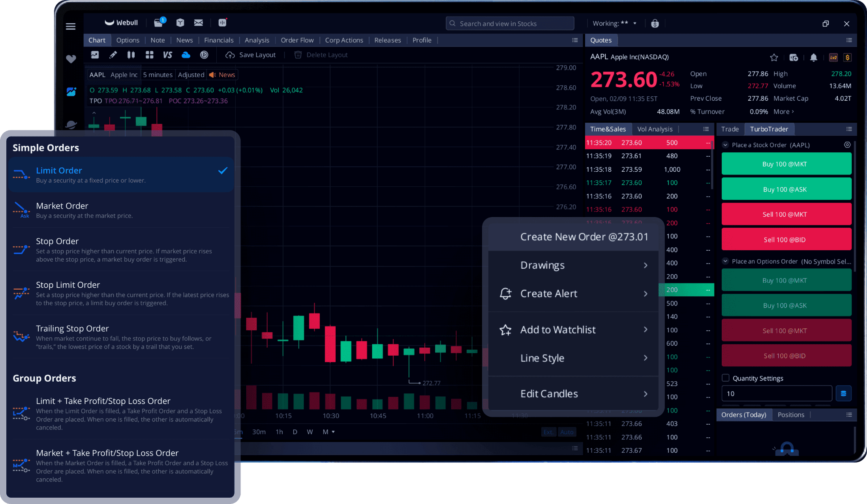Click the stock Sell 100 @MKT button
Viewport: 867px width, 504px height.
786,215
